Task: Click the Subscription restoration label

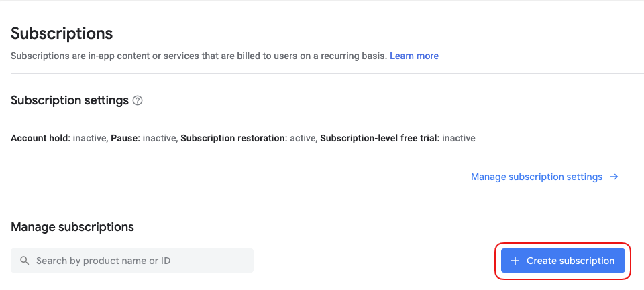Action: [233, 139]
